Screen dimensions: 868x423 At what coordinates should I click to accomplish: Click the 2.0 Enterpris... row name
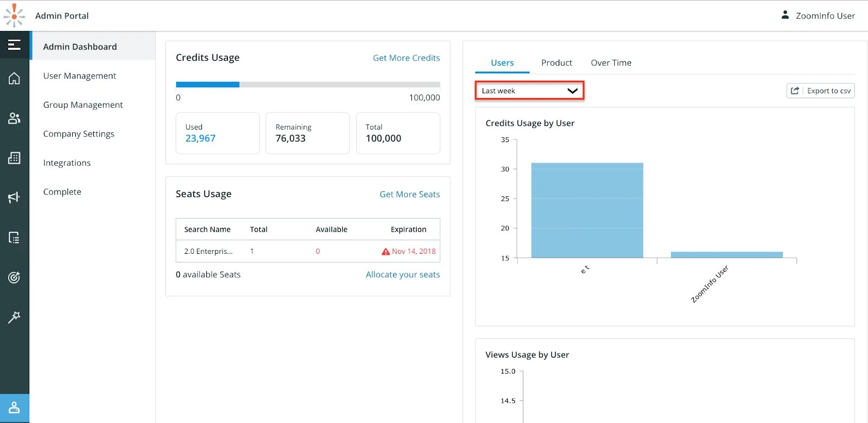click(208, 252)
